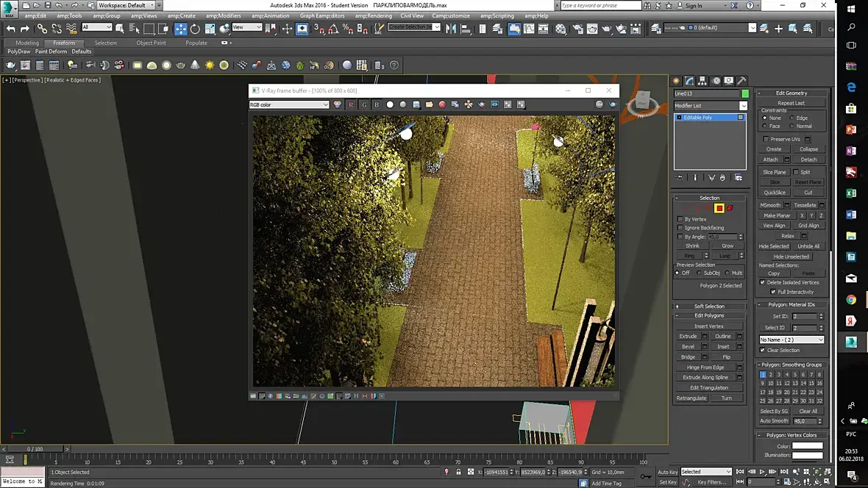Select the Move transform tool
This screenshot has height=488, width=868.
[181, 29]
